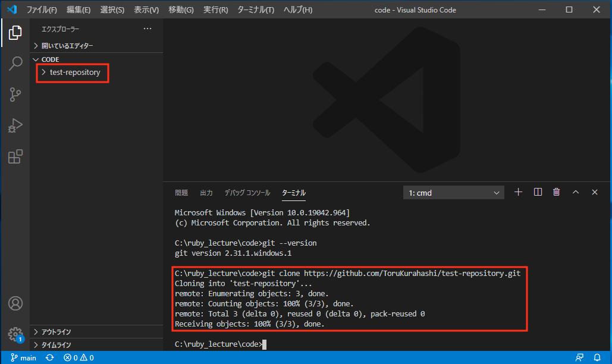Viewport: 612px width, 364px height.
Task: Open the 表示(V) menu
Action: (x=146, y=10)
